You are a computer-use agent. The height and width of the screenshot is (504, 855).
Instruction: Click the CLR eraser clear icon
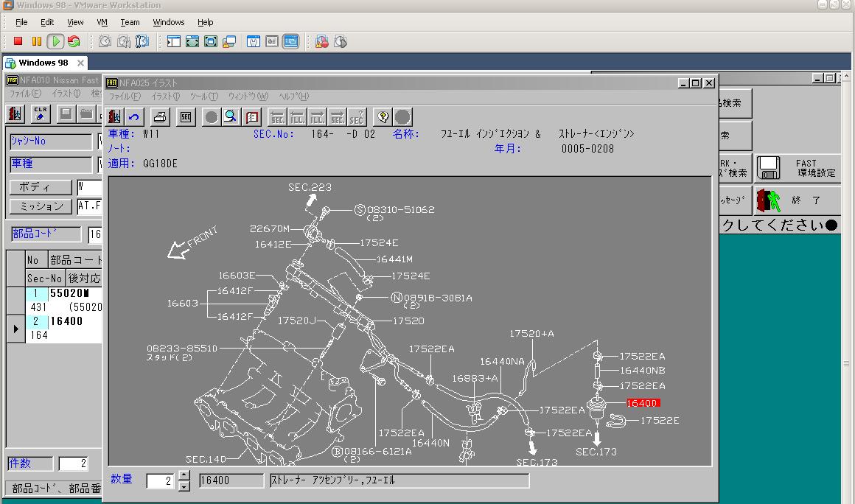(41, 113)
